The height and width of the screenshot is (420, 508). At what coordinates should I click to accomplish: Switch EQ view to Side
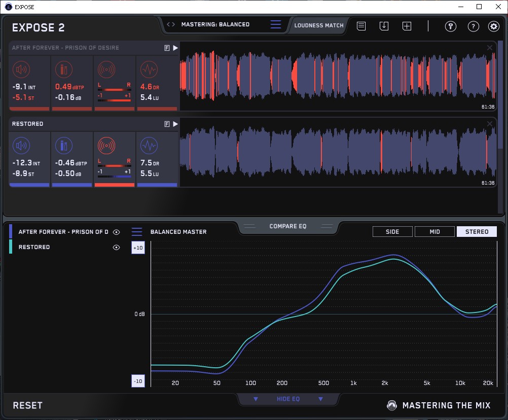click(392, 232)
